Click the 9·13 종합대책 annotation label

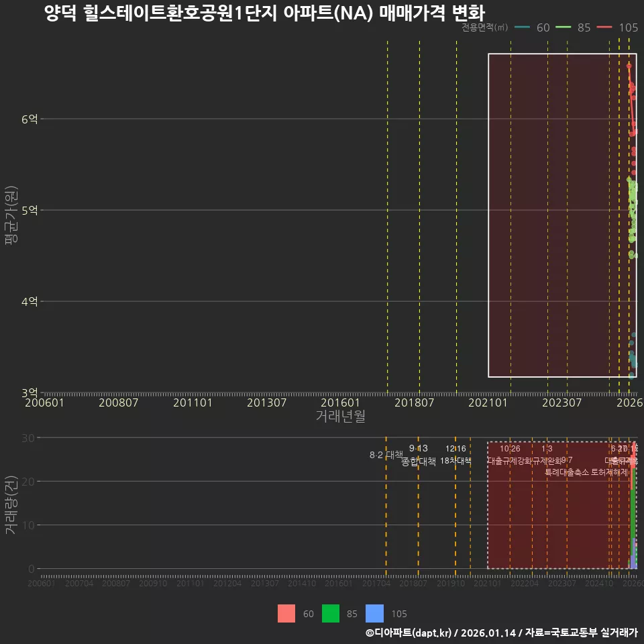(x=418, y=455)
